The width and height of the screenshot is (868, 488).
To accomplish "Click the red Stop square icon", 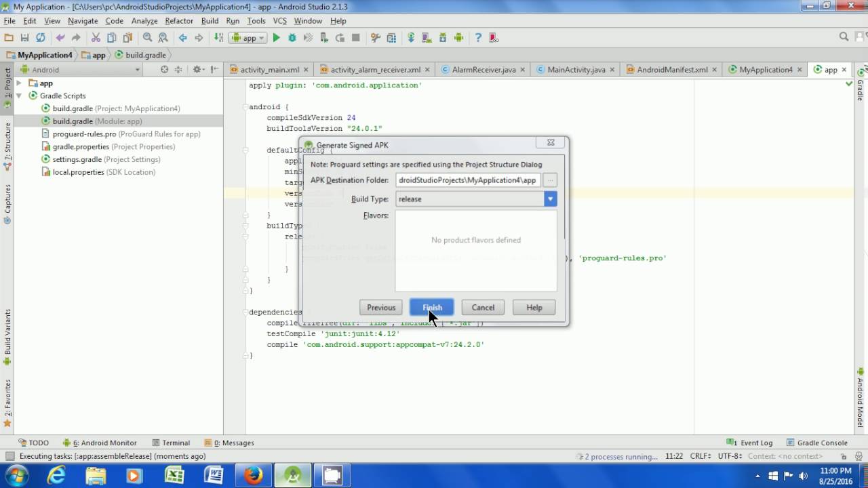I will pyautogui.click(x=356, y=38).
